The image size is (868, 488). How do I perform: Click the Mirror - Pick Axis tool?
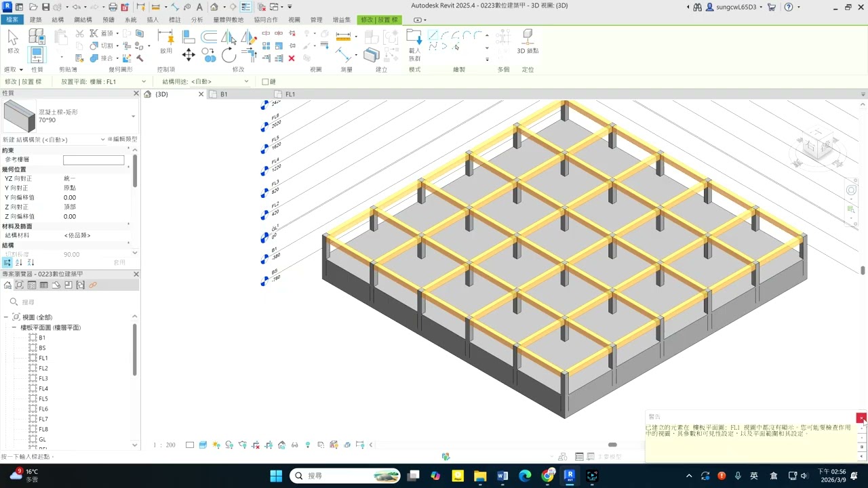point(229,37)
